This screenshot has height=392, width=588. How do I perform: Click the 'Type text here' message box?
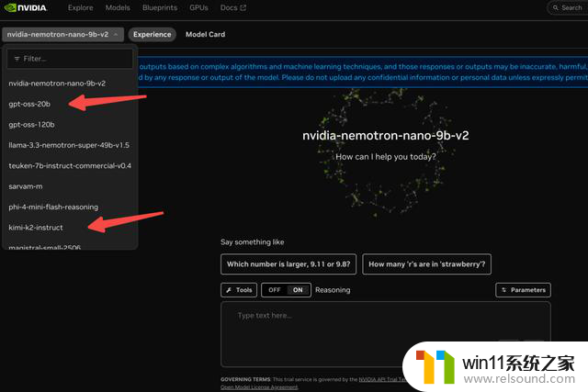[x=386, y=333]
